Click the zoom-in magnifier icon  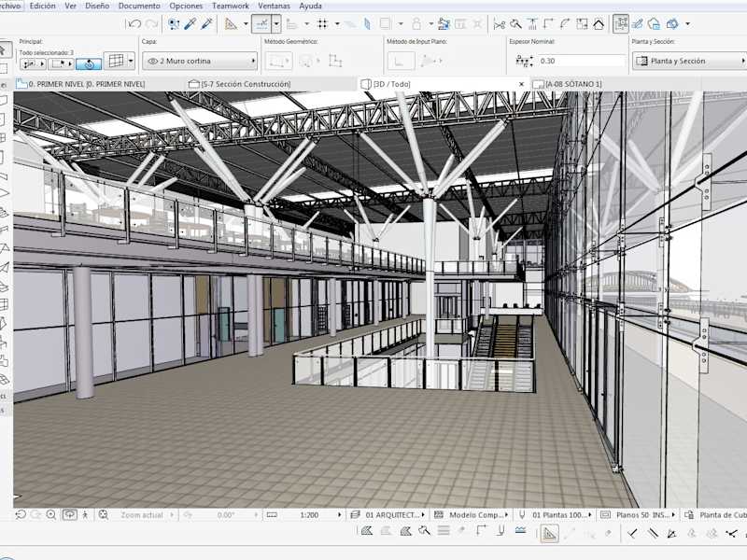(x=51, y=515)
